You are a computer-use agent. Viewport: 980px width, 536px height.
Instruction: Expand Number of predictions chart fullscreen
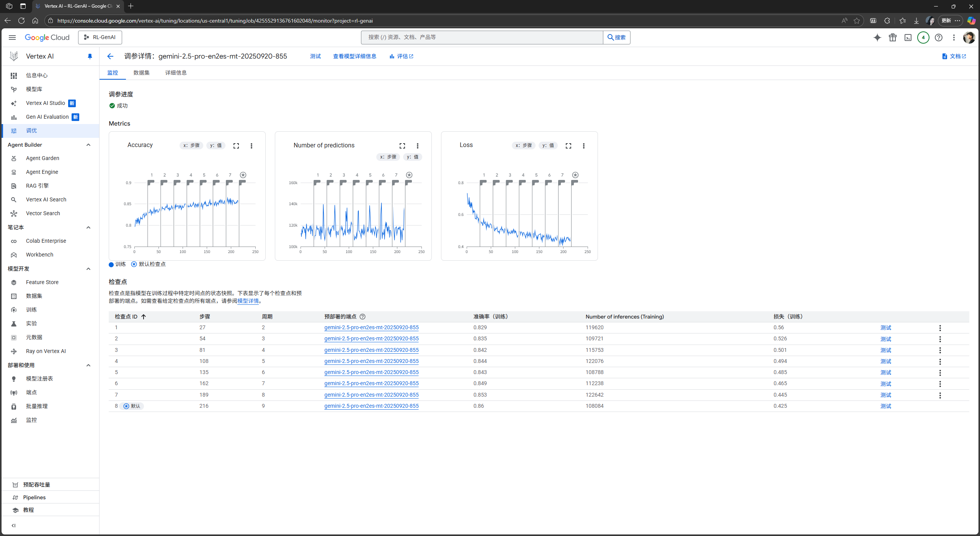point(402,146)
